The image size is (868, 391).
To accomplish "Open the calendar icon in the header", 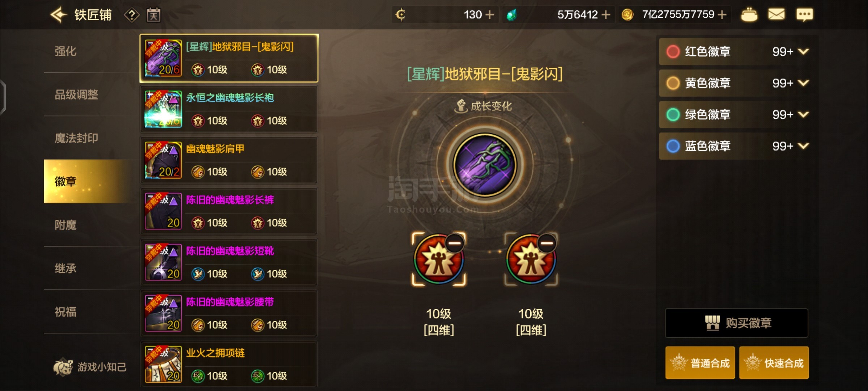I will click(153, 15).
